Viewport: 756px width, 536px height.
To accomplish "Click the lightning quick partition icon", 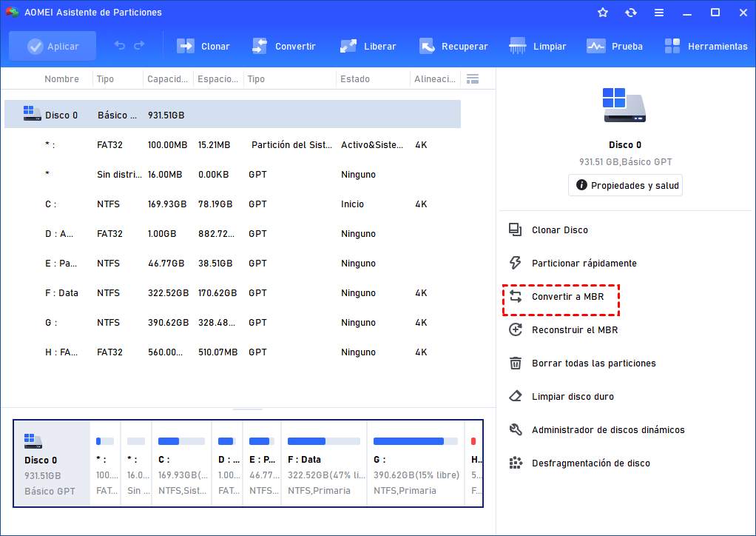I will (x=516, y=263).
